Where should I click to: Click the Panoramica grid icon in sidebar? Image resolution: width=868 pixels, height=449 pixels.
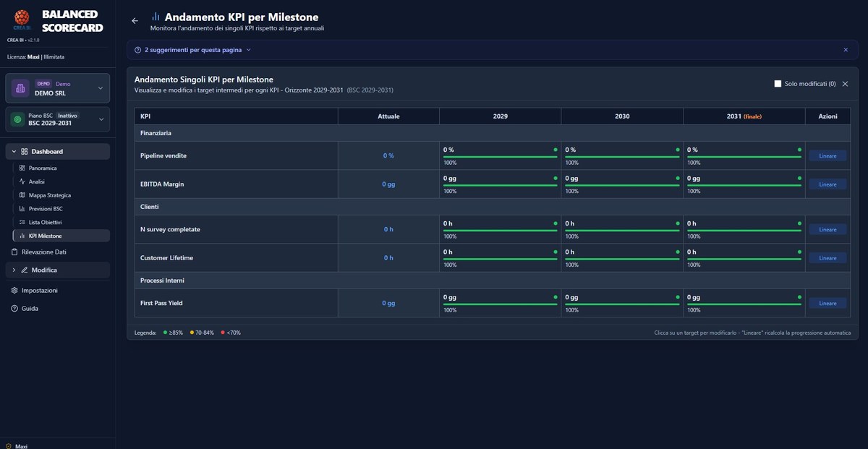[x=22, y=168]
